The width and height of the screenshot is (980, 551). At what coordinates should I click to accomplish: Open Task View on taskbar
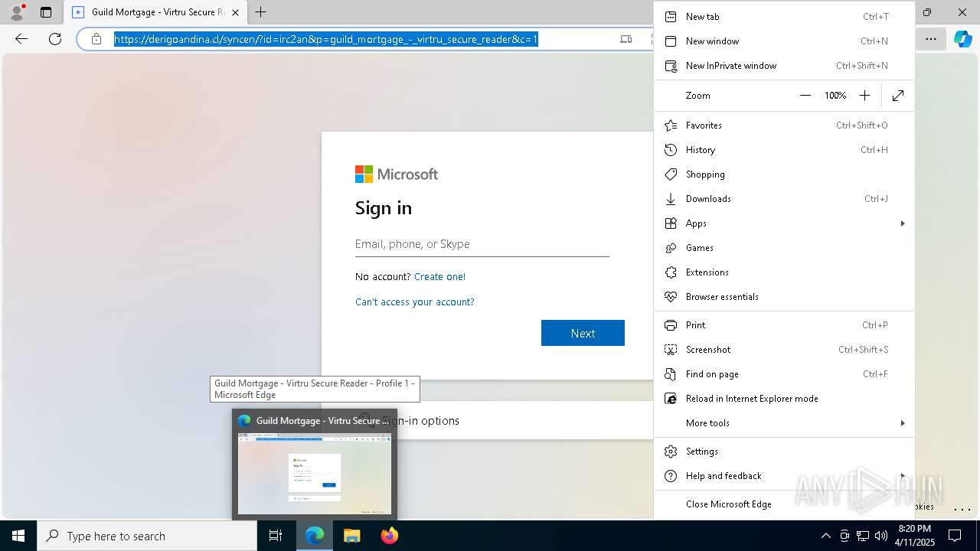[276, 536]
